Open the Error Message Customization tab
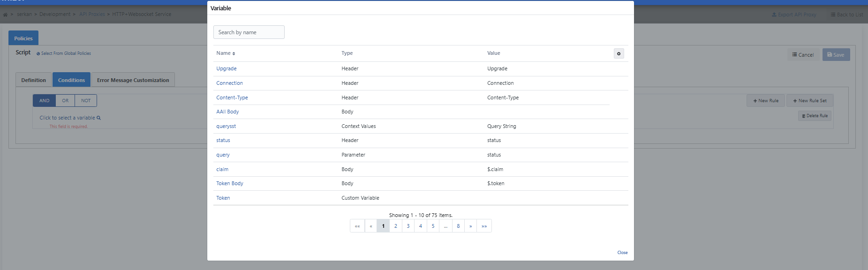 point(133,80)
